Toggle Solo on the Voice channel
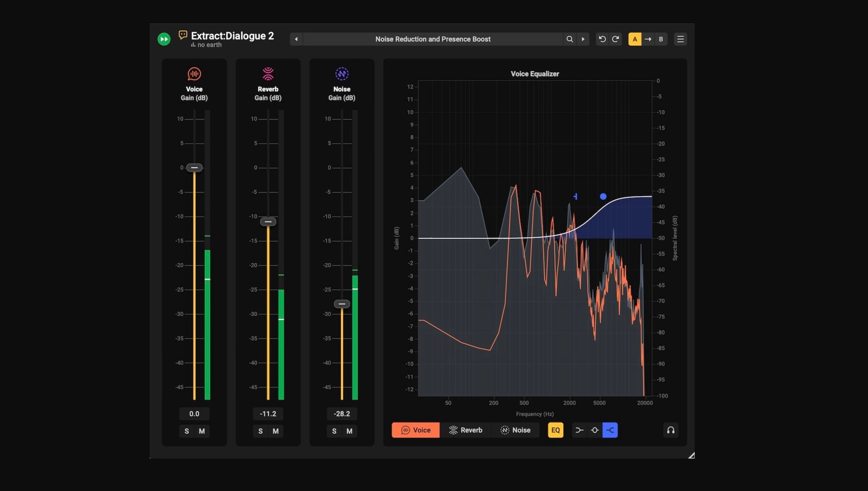 187,431
